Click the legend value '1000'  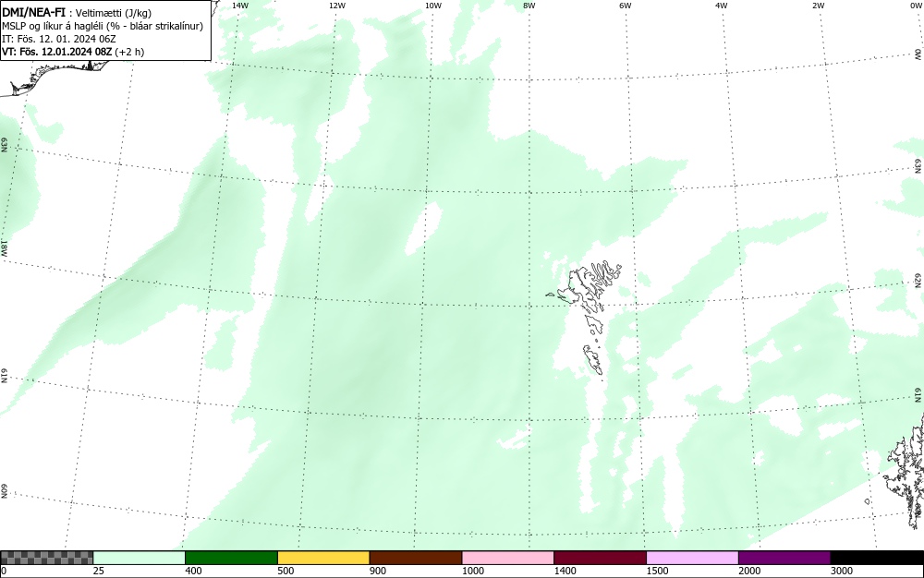472,571
